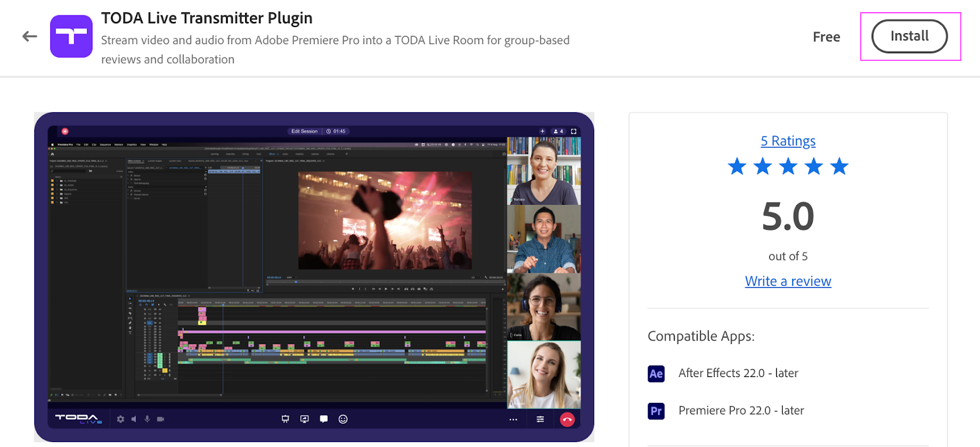
Task: Click the purple TODA plugin logo
Action: (x=71, y=37)
